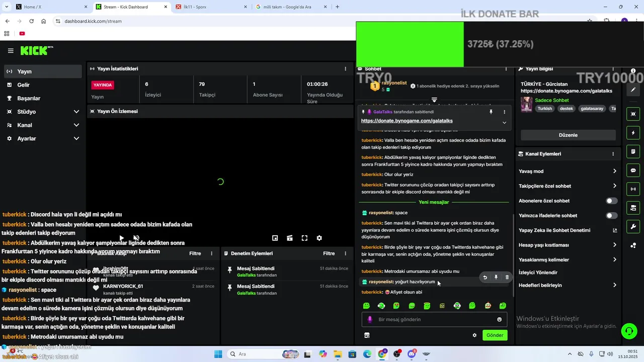Click the wrench tool icon in right toolbar
Screen dimensions: 644x362
pyautogui.click(x=633, y=226)
